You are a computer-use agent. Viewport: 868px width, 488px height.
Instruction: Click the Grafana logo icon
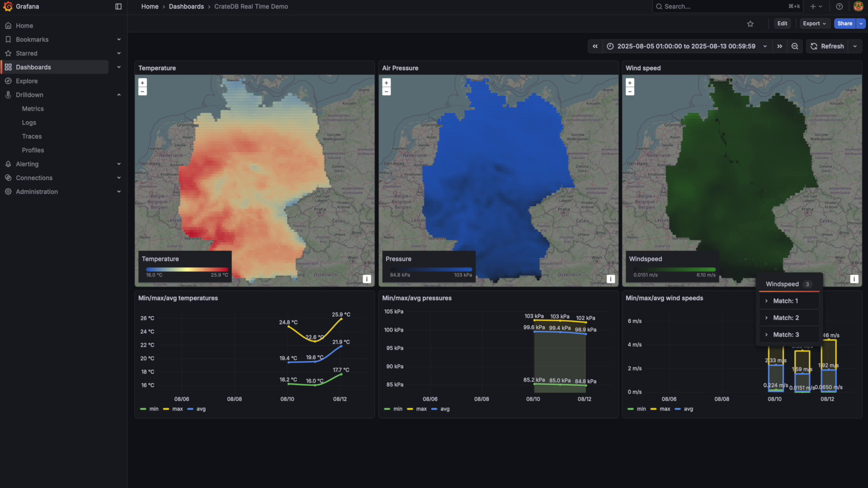(8, 6)
